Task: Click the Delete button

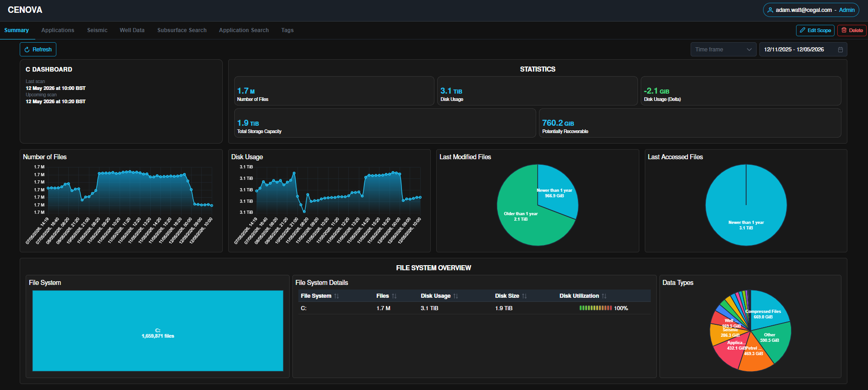Action: pyautogui.click(x=852, y=30)
